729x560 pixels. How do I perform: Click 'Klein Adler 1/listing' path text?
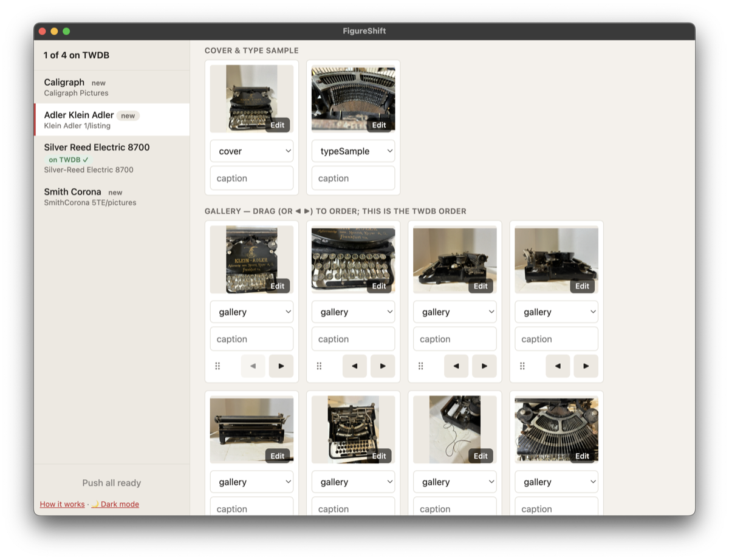(77, 126)
